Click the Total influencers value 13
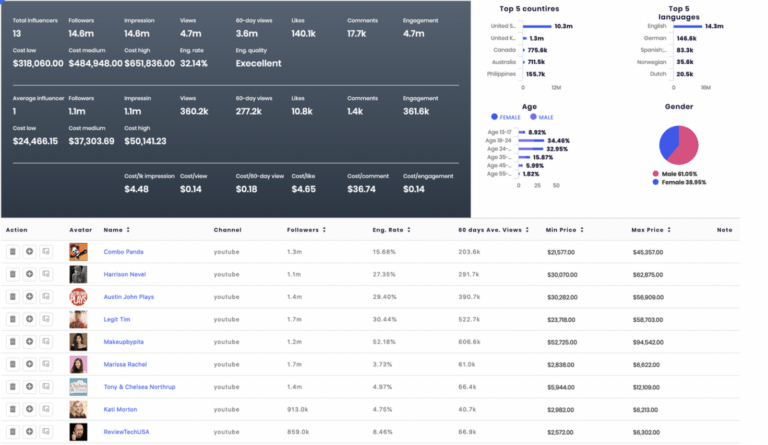Image resolution: width=768 pixels, height=445 pixels. 17,33
